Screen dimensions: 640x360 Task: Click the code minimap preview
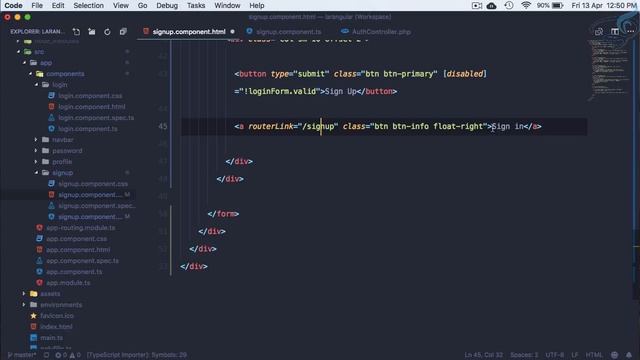[x=610, y=69]
